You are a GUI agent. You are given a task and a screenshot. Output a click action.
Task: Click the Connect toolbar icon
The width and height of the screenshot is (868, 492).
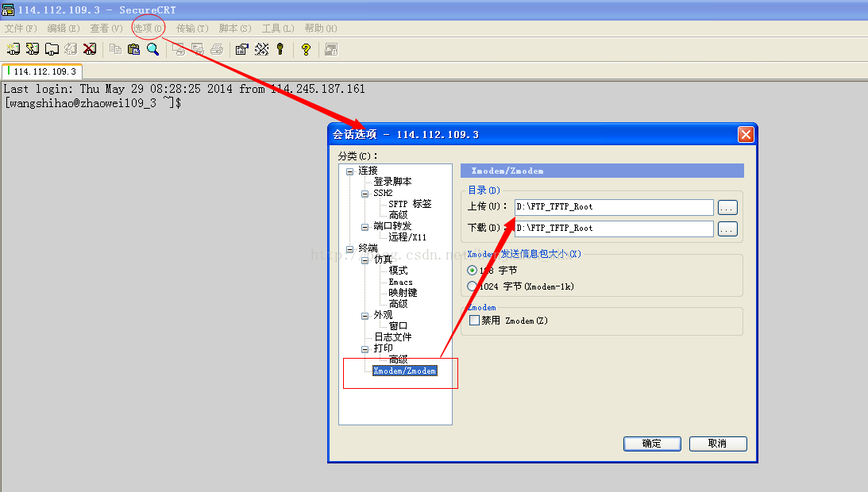point(14,49)
